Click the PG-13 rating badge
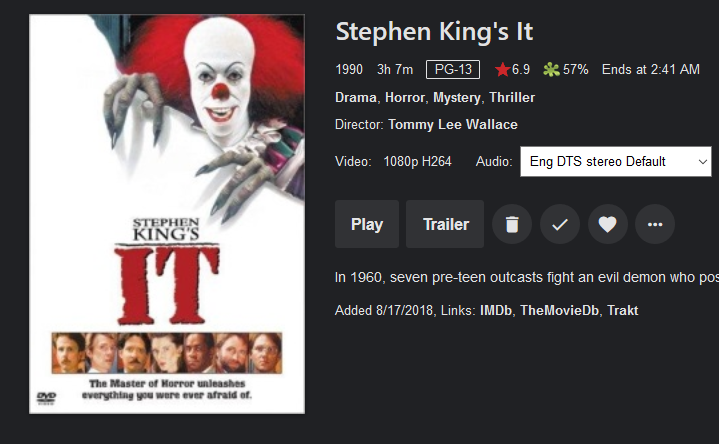Viewport: 719px width, 444px height. [x=452, y=70]
